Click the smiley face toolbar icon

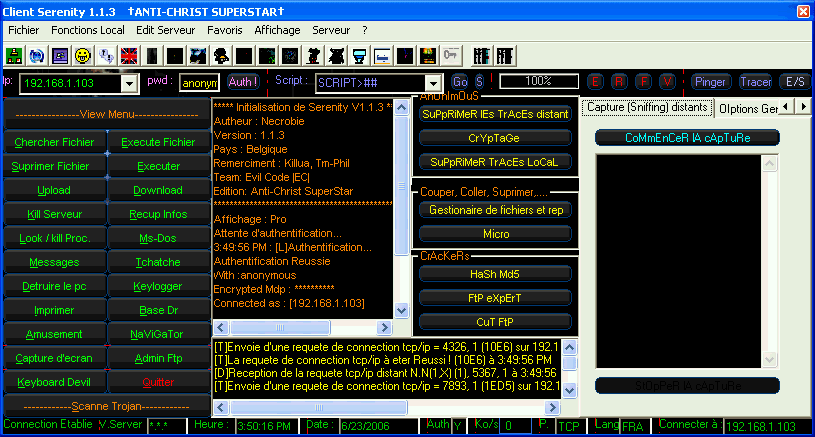83,54
